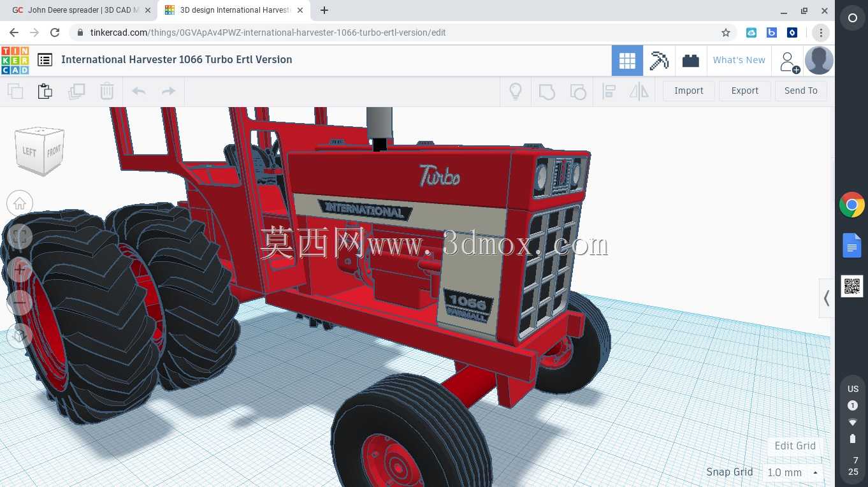Screen dimensions: 868x487
Task: Open the designs list menu icon
Action: [45, 60]
